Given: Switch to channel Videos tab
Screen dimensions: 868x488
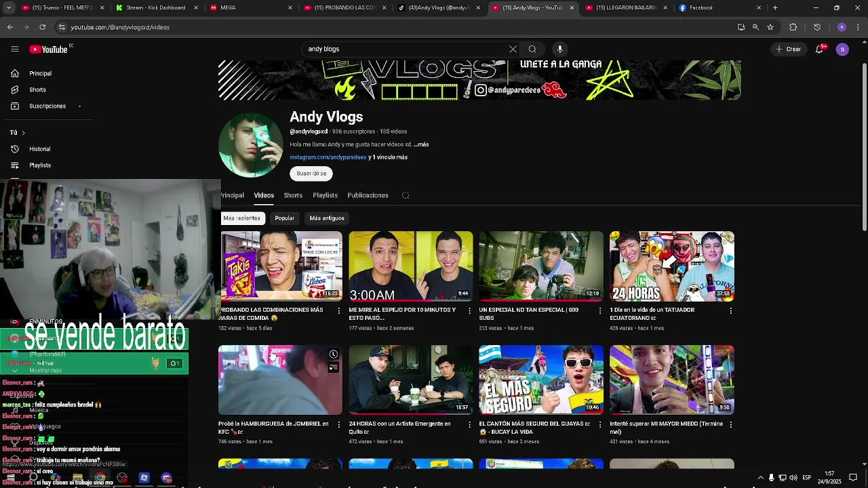Looking at the screenshot, I should (x=264, y=195).
